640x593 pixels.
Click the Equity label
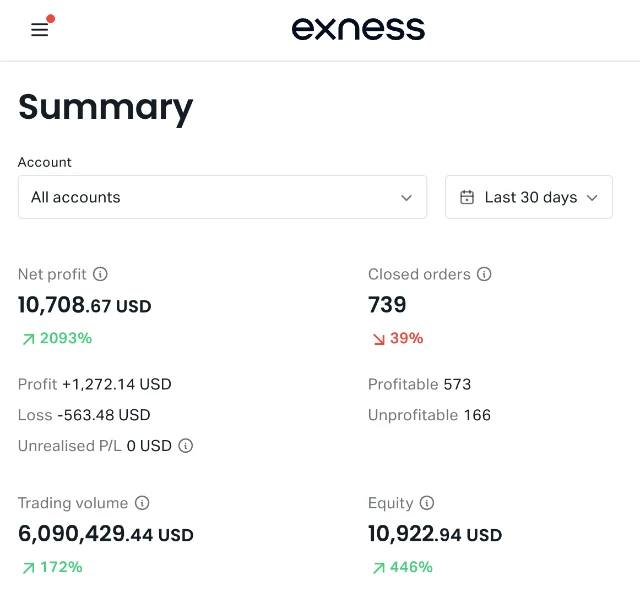click(x=391, y=503)
